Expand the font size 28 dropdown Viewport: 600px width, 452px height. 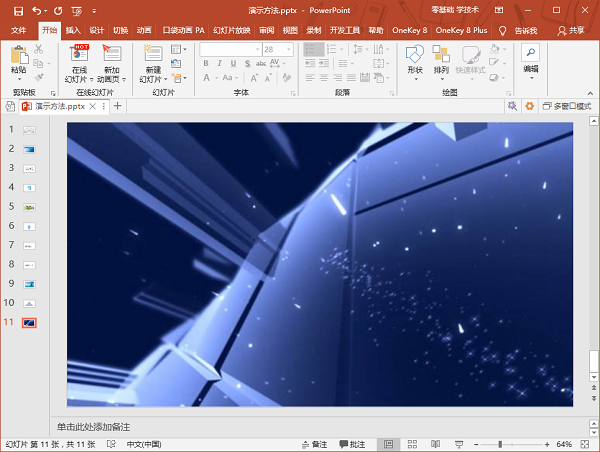[289, 49]
